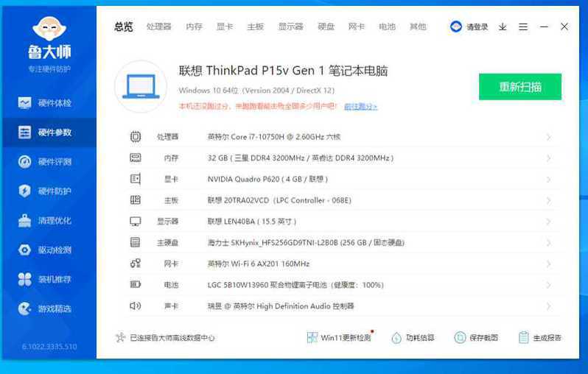Expand the Wi-Fi 6 AX201 row arrow
588x374 pixels.
click(549, 264)
